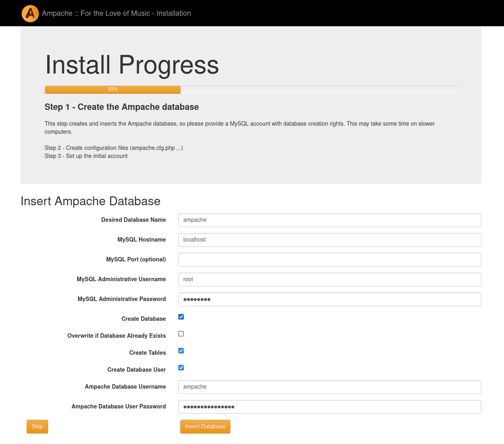
Task: Focus the MySQL Administrative Password field
Action: 330,299
